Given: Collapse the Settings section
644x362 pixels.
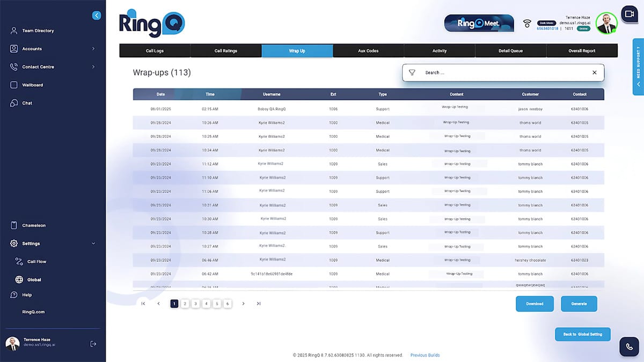Looking at the screenshot, I should pyautogui.click(x=93, y=243).
